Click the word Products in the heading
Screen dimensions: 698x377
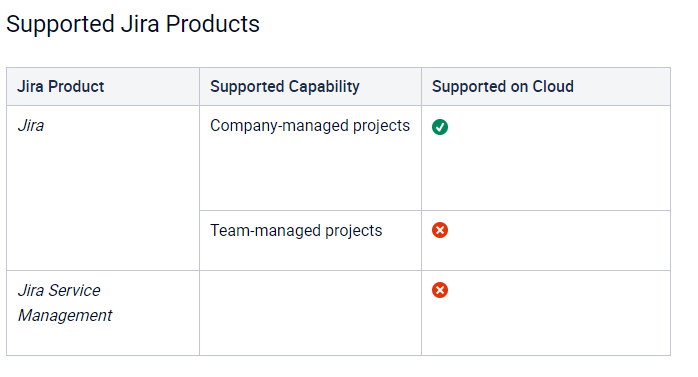pyautogui.click(x=213, y=24)
